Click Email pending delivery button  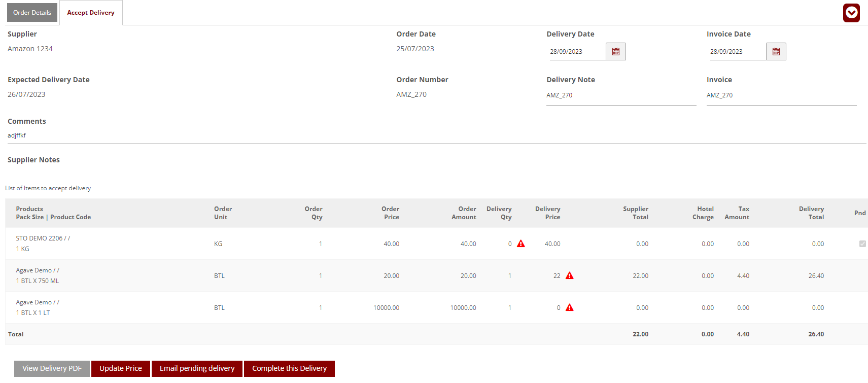tap(197, 368)
